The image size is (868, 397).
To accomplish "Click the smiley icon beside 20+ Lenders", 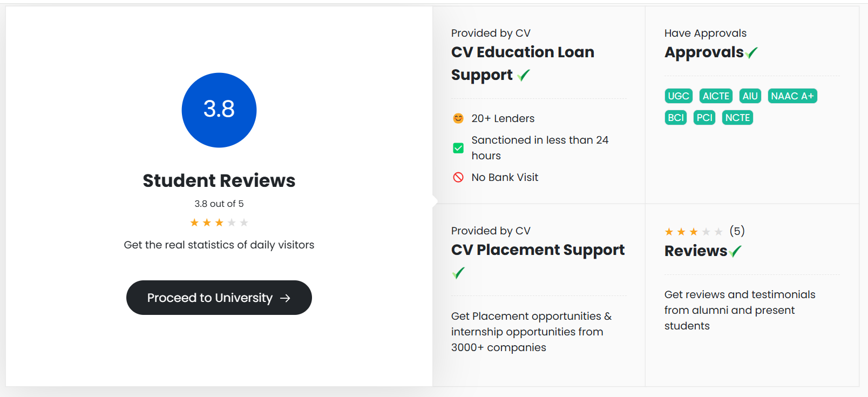I will pos(458,118).
